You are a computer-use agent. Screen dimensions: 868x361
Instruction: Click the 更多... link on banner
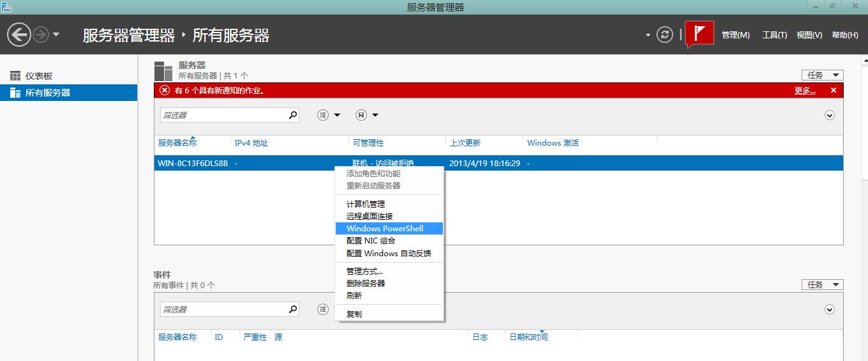tap(804, 91)
